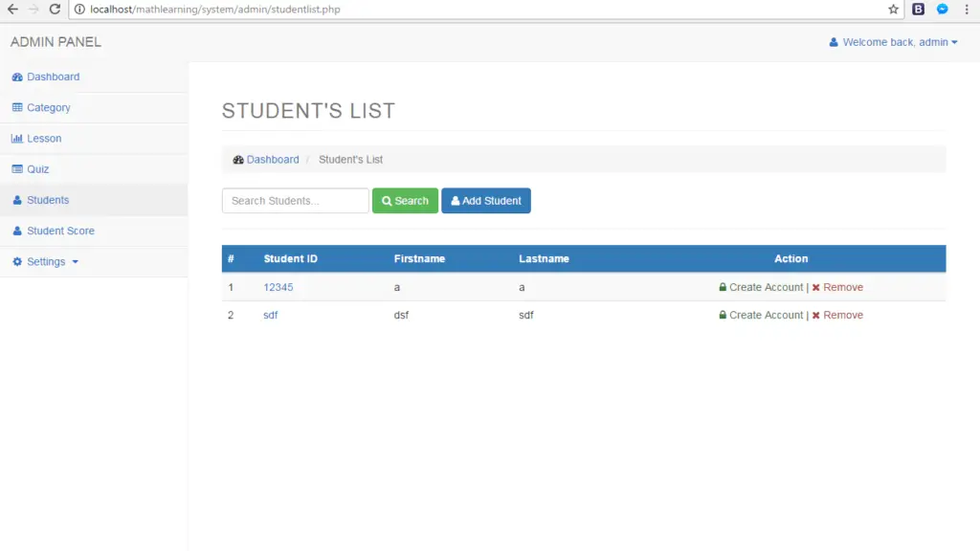This screenshot has width=980, height=551.
Task: Click the Settings gear icon
Action: 15,261
